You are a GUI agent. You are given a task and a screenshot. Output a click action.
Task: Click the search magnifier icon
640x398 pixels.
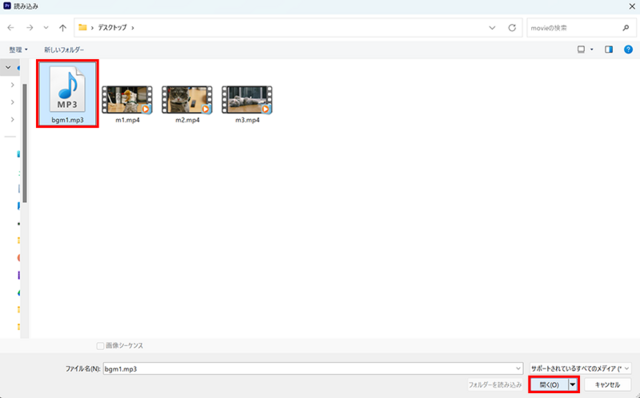(x=626, y=28)
